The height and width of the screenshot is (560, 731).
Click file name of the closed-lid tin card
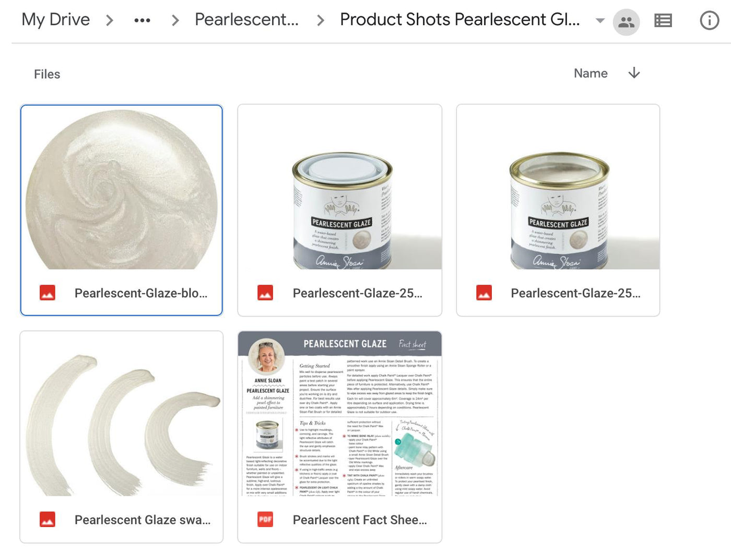(x=358, y=293)
